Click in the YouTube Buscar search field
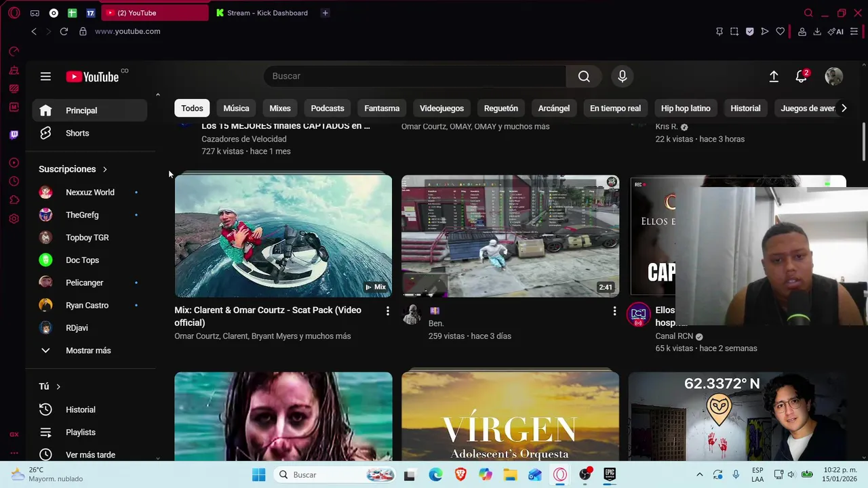Image resolution: width=868 pixels, height=488 pixels. pyautogui.click(x=414, y=77)
